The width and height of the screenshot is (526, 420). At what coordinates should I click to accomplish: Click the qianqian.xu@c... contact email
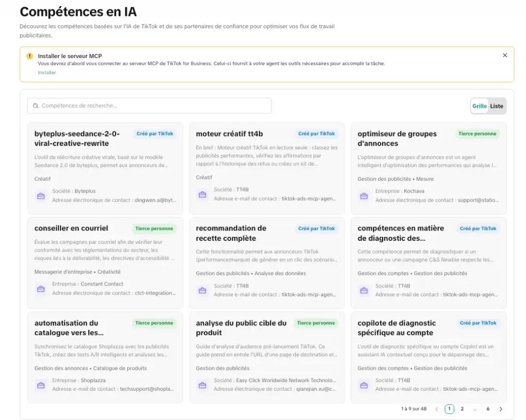[316, 389]
